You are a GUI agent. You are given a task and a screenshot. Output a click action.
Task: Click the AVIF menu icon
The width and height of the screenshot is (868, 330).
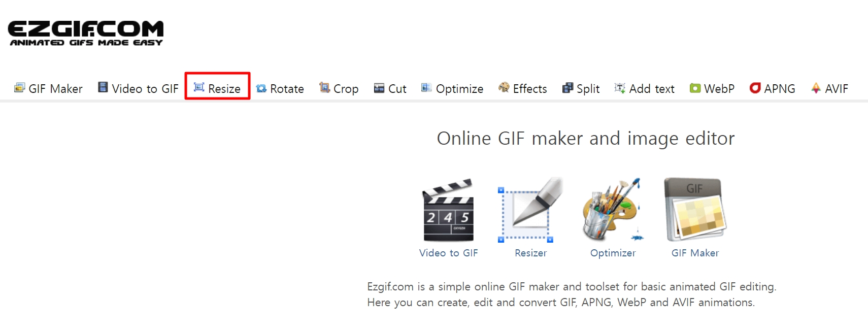pos(816,88)
